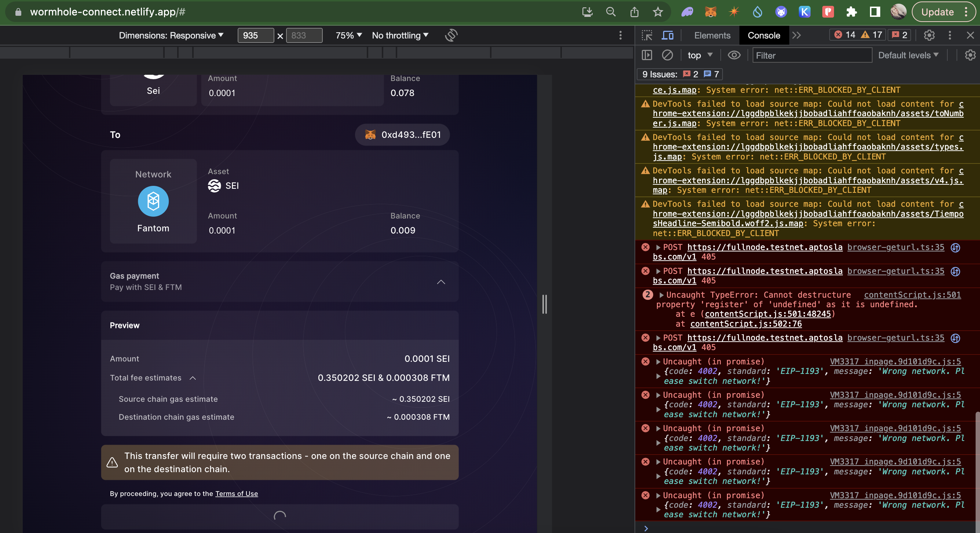
Task: Open the Terms of Use link
Action: (236, 494)
